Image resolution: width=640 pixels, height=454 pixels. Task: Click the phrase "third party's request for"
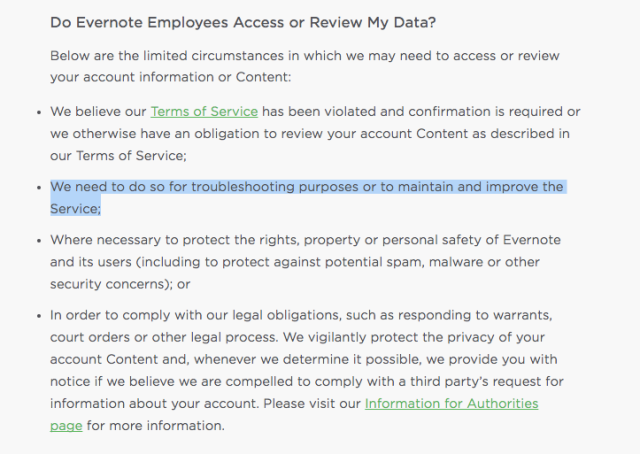coord(487,381)
